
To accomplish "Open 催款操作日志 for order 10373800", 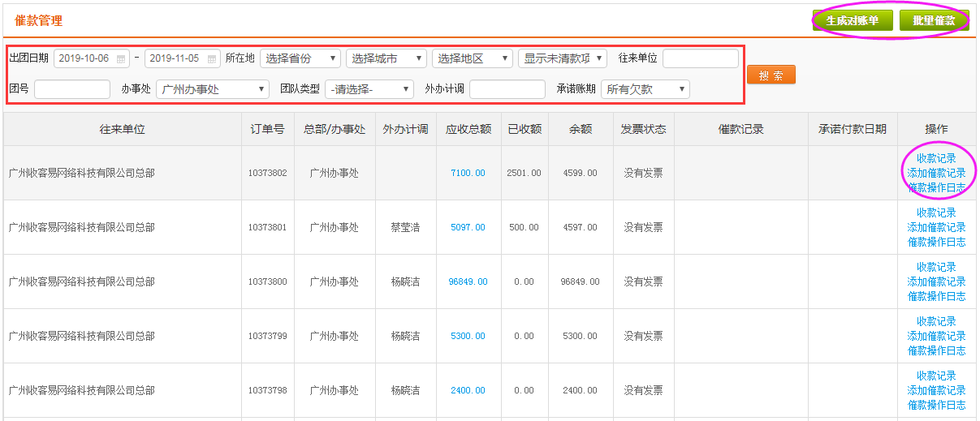I will click(x=936, y=296).
